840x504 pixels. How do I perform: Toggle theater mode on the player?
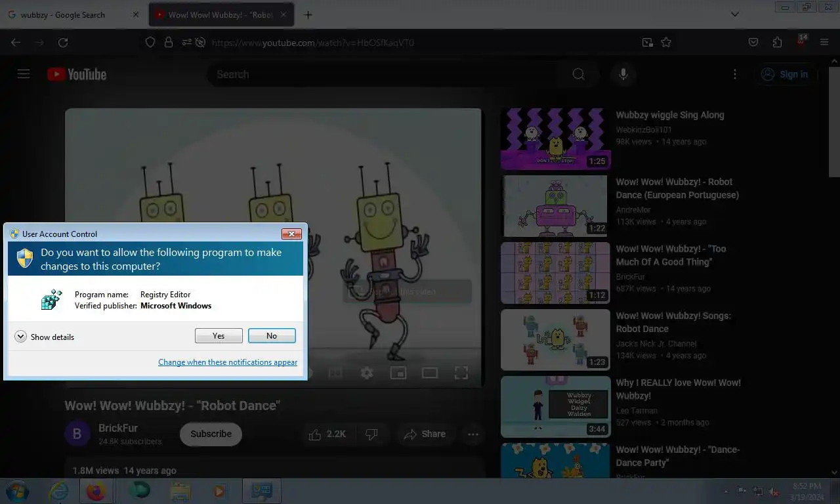[430, 373]
